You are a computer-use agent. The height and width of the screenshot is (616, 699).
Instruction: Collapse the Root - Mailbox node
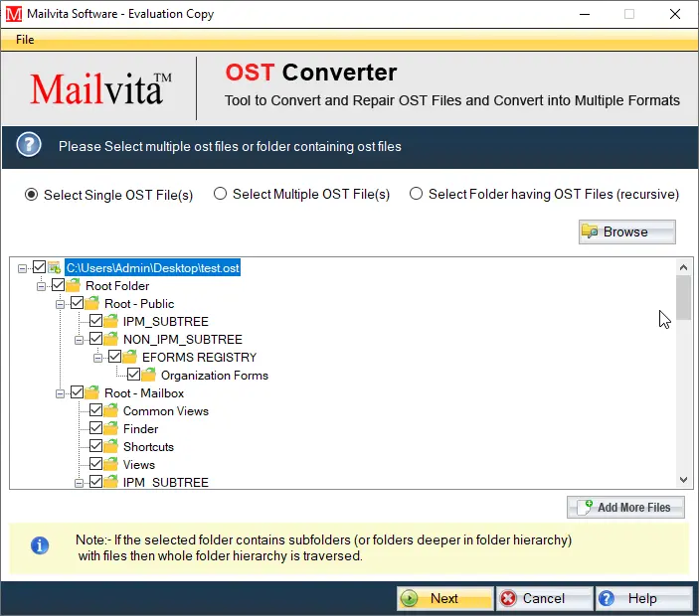point(60,393)
